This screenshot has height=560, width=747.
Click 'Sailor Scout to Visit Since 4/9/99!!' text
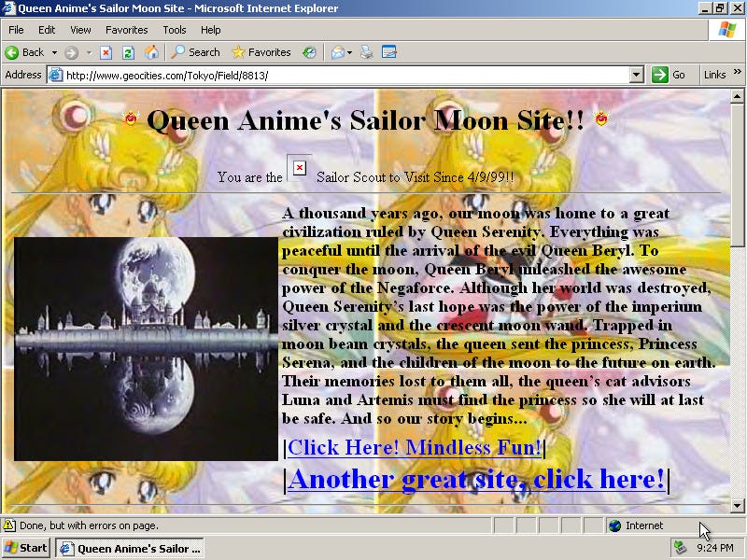[415, 177]
